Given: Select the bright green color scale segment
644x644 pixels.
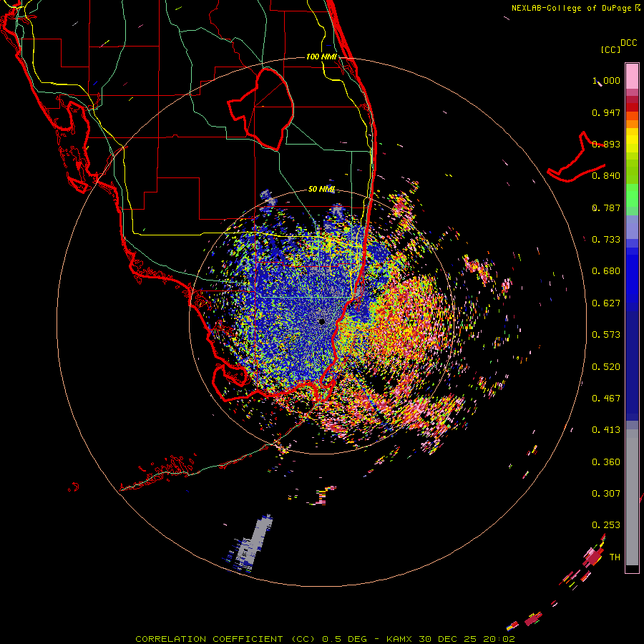Looking at the screenshot, I should click(x=632, y=195).
